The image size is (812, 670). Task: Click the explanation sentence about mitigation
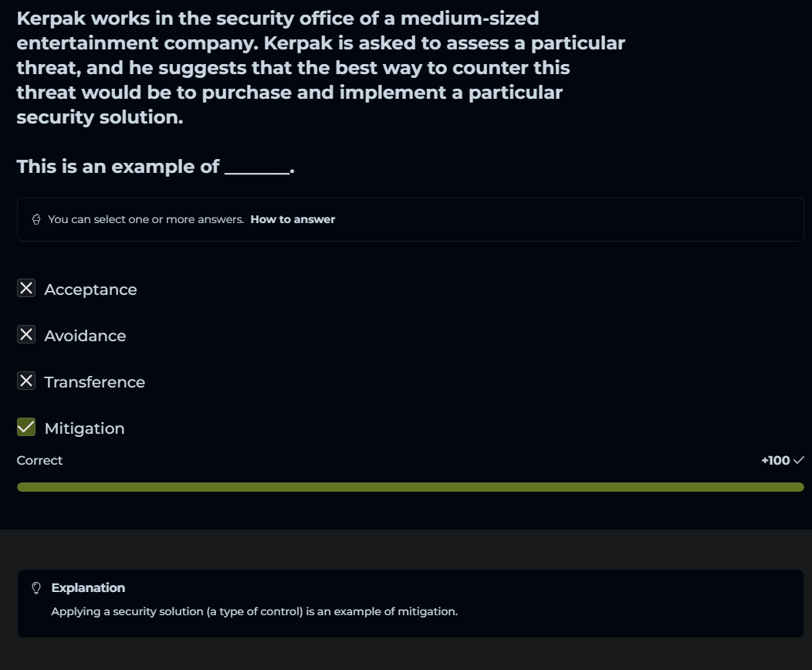click(x=254, y=612)
